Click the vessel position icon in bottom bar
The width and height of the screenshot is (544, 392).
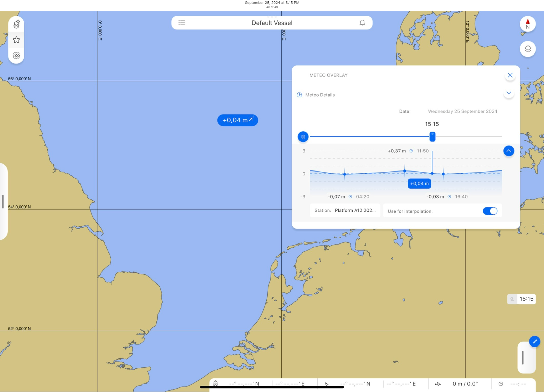[x=216, y=384]
